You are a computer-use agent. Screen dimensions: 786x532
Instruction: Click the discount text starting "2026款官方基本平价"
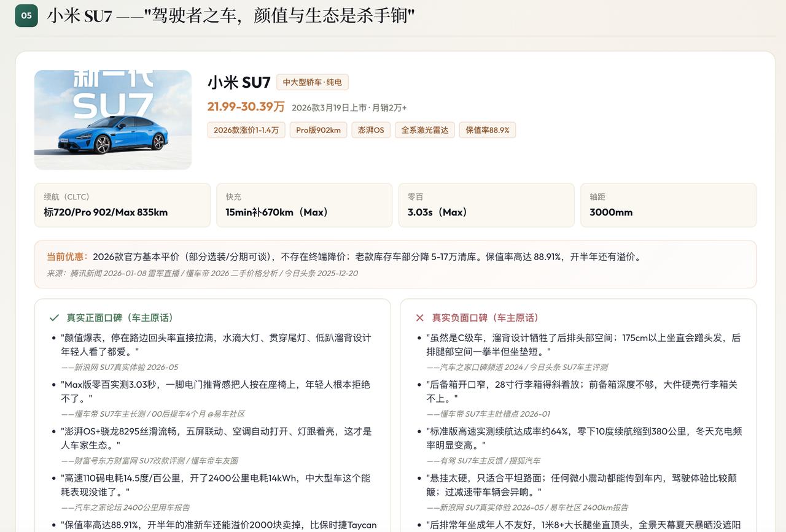(367, 256)
